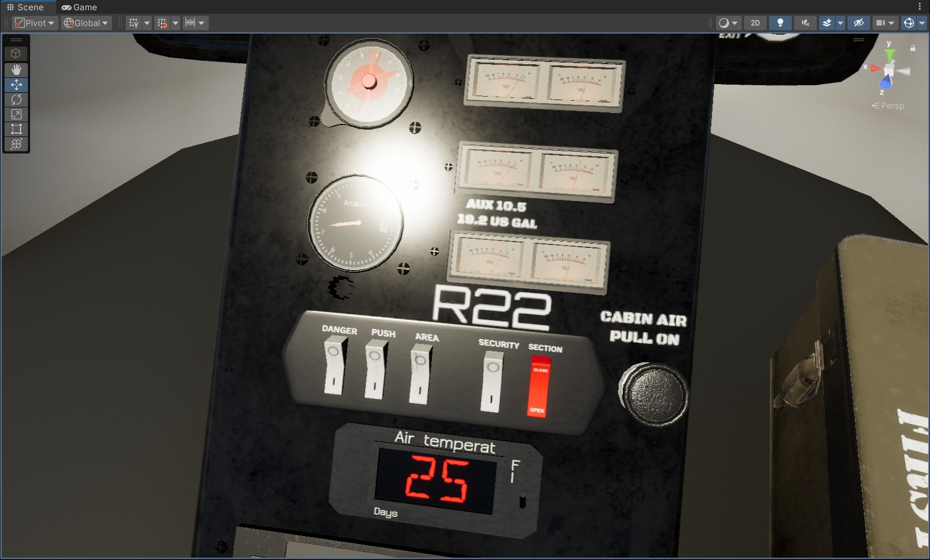
Task: Select the Hand view tool
Action: coord(16,69)
